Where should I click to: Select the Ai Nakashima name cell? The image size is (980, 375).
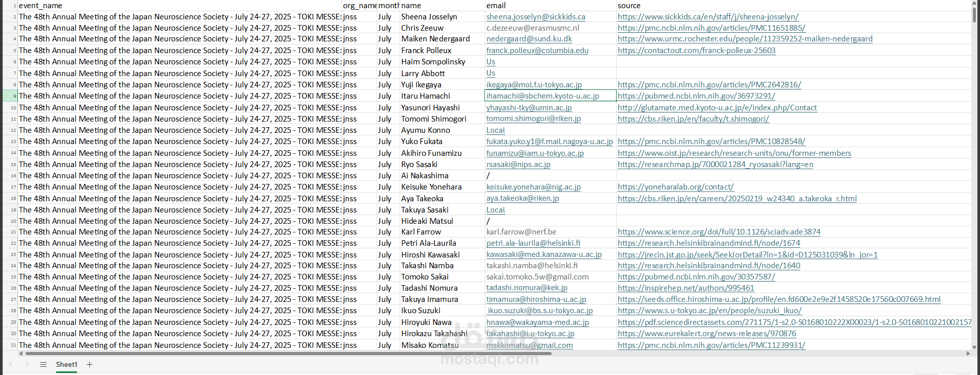pyautogui.click(x=442, y=176)
